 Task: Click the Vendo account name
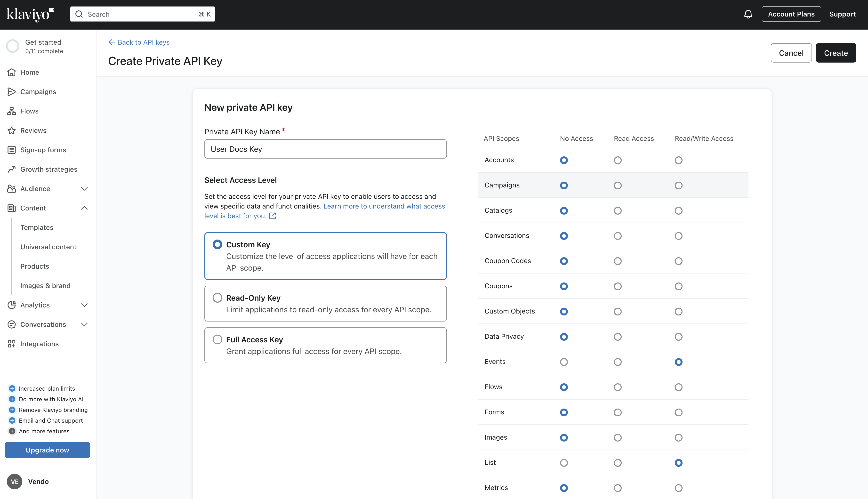38,482
